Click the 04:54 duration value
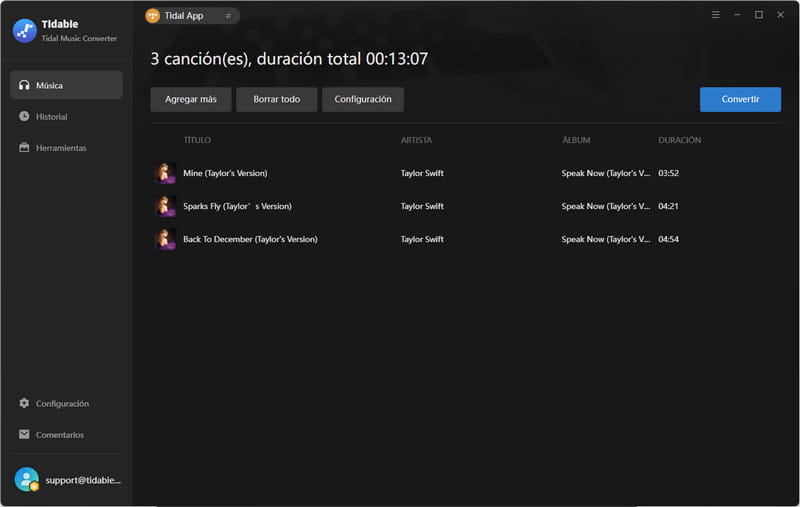 (x=668, y=239)
